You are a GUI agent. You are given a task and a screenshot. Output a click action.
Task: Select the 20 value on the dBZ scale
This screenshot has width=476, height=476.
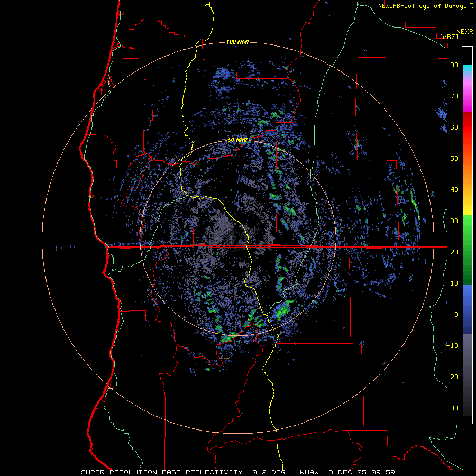[x=454, y=252]
